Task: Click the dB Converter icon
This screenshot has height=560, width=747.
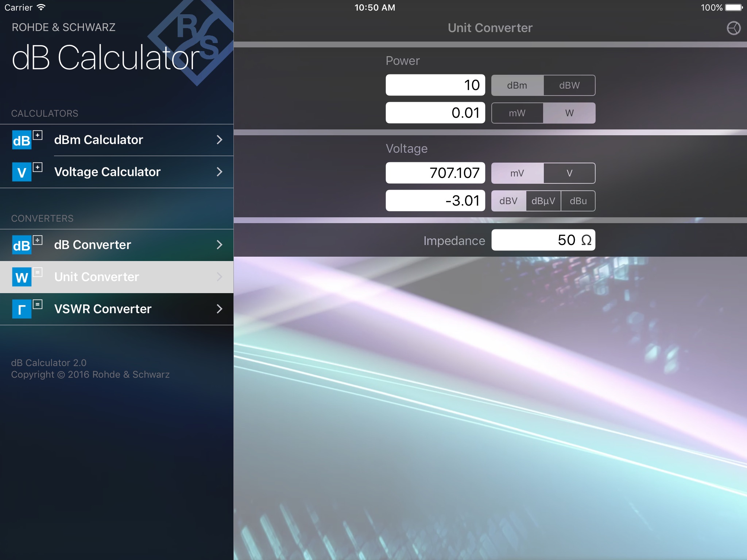Action: click(27, 245)
